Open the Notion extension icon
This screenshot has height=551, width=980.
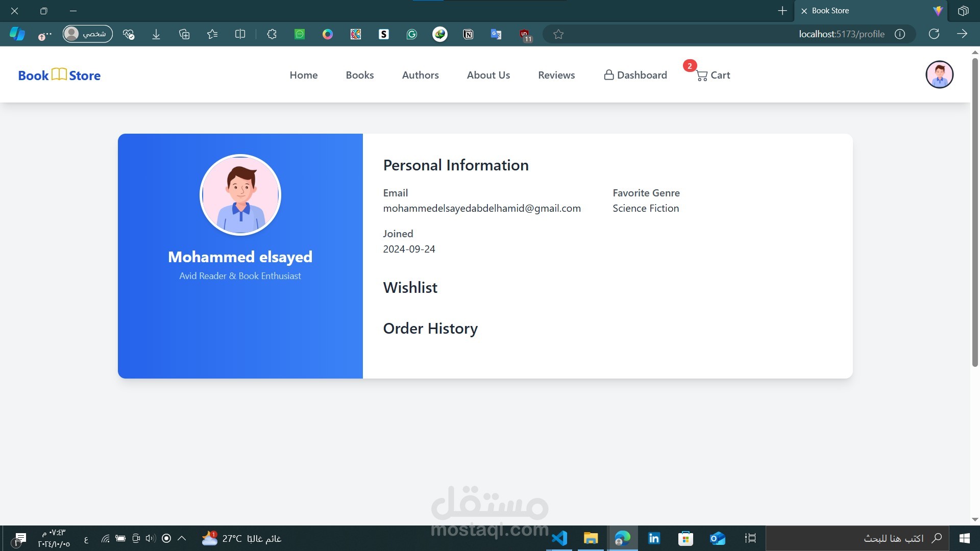coord(468,34)
